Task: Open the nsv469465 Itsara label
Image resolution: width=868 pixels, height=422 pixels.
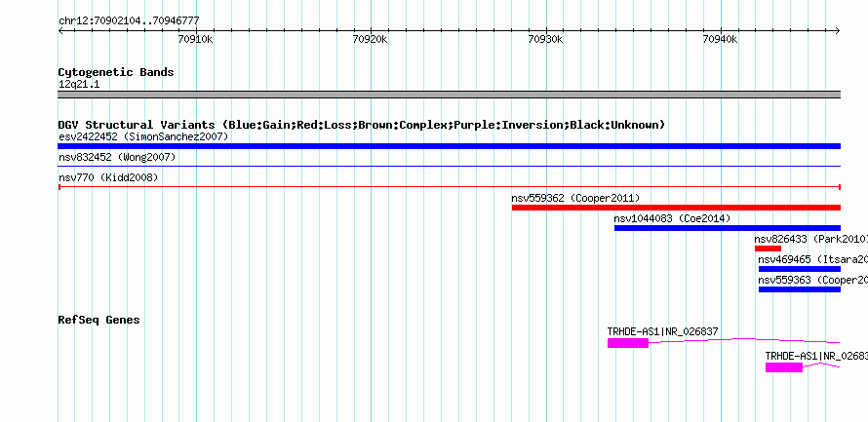Action: pos(812,260)
